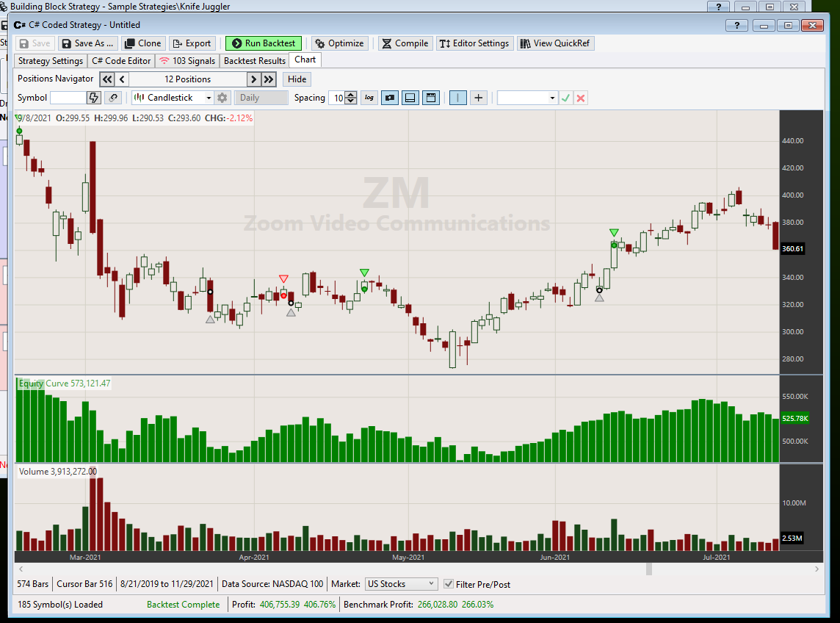Toggle crosshair cursor
Screen dimensions: 840x623
[x=479, y=98]
